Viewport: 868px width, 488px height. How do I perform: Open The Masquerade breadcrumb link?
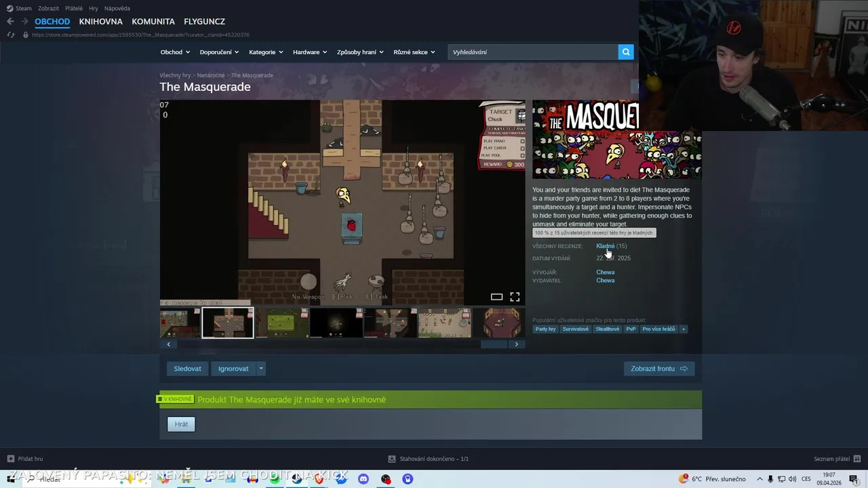coord(252,75)
